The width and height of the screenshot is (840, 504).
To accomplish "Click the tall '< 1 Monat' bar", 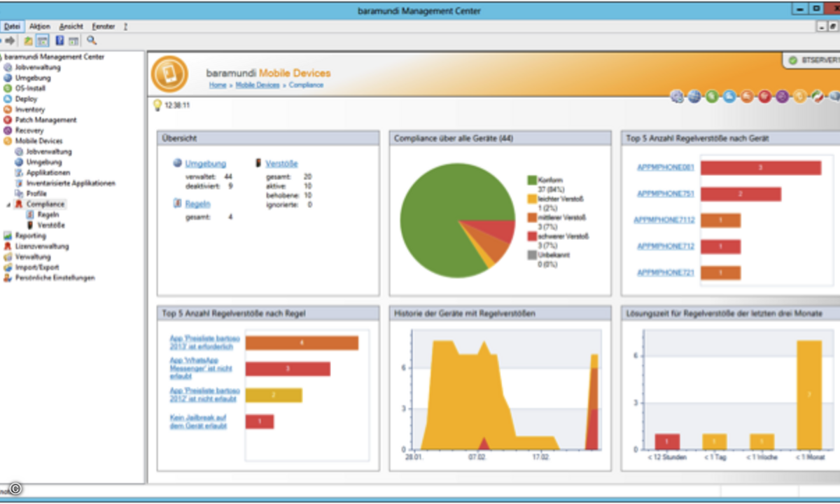I will 809,395.
